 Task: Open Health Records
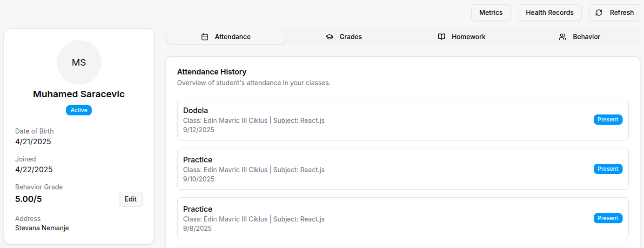[550, 13]
